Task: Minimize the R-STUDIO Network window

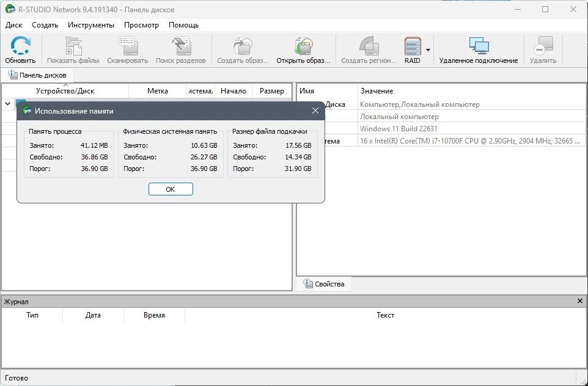Action: pyautogui.click(x=518, y=9)
